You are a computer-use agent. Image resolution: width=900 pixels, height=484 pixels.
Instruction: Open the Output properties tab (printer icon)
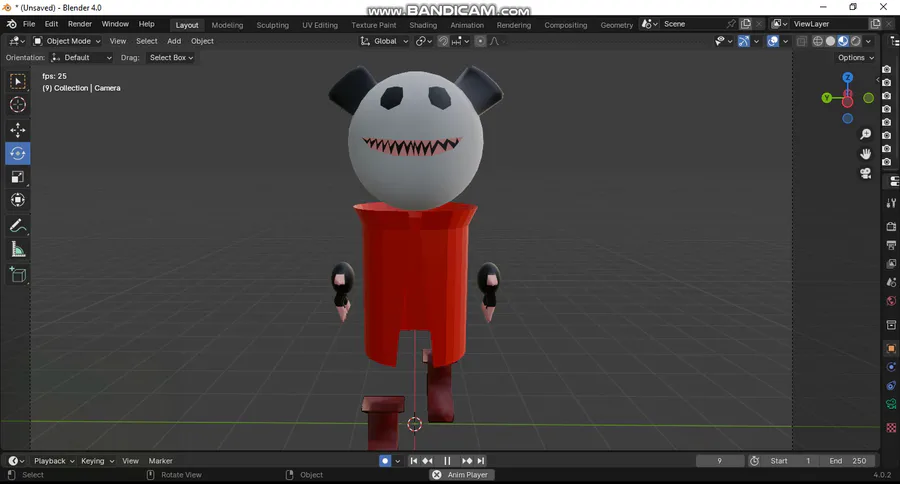pos(891,245)
